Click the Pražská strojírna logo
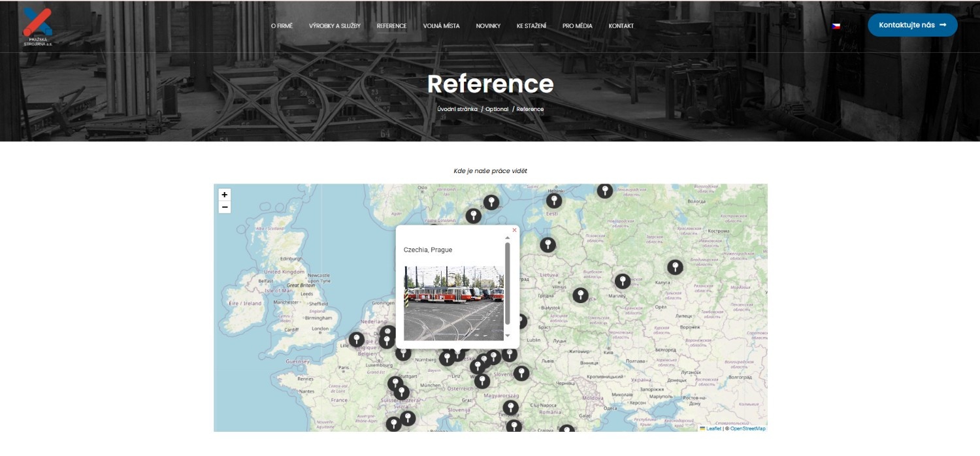The image size is (980, 456). (x=38, y=26)
